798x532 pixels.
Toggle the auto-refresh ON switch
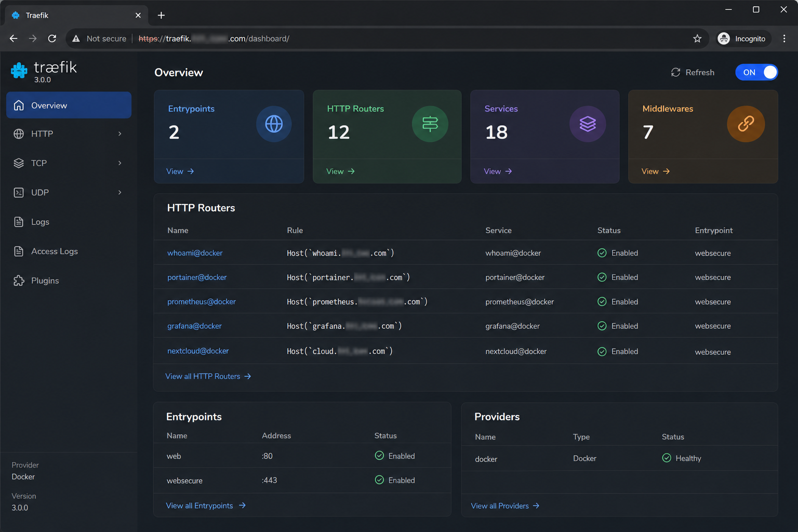pyautogui.click(x=756, y=72)
